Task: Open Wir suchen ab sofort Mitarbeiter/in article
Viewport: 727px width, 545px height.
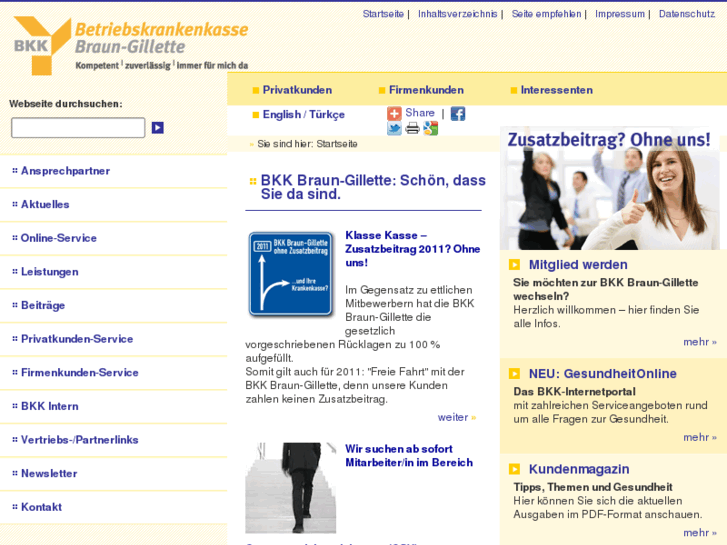Action: 409,455
